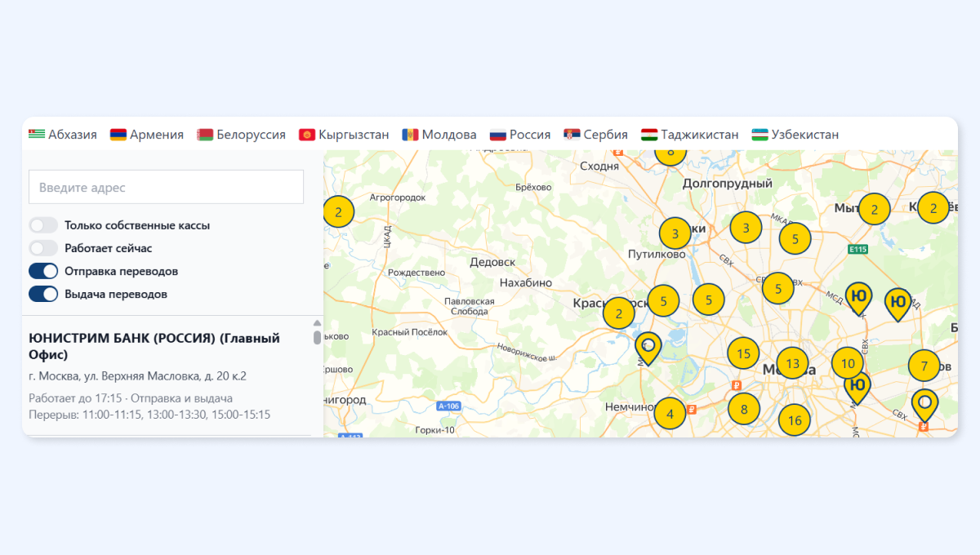Open ЮНИСТРИМ БАНК (РОССИЯ) Главный Офис entry
This screenshot has height=555, width=980.
click(154, 346)
